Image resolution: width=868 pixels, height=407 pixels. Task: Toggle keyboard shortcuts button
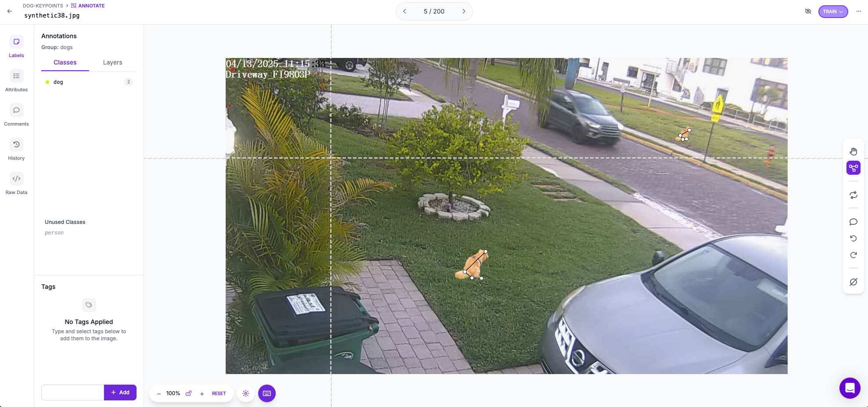[267, 393]
